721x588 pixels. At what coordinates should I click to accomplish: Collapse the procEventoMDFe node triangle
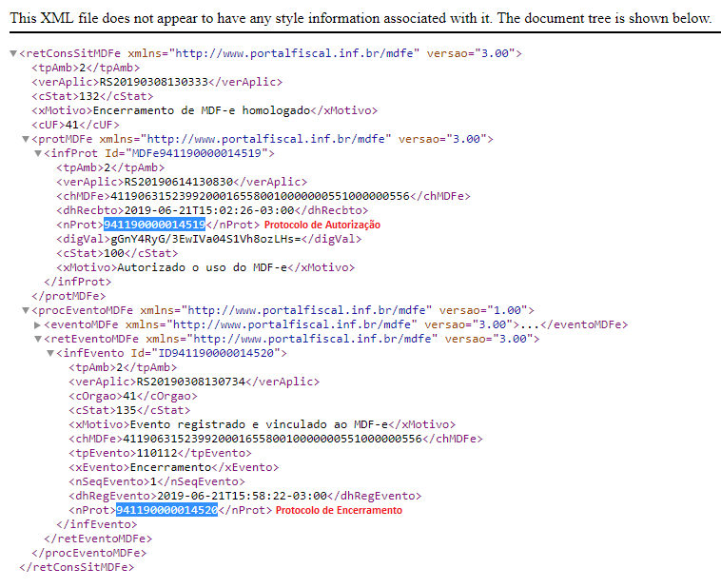[x=26, y=310]
